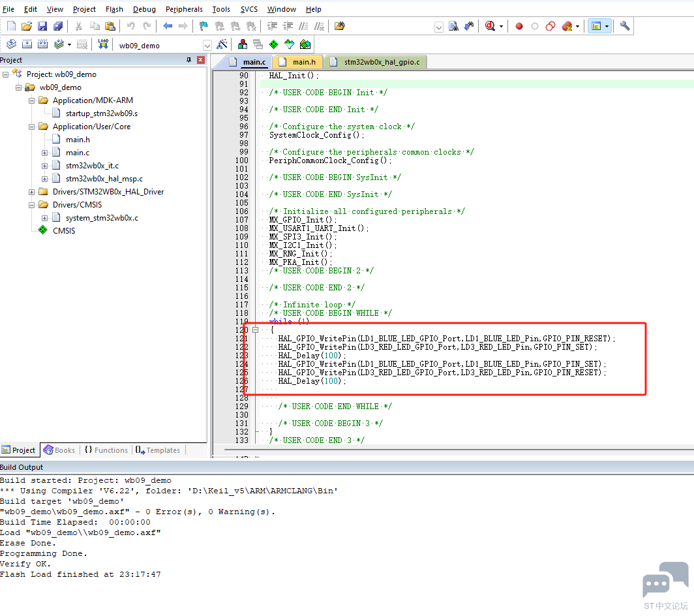Collapse Project: wb09_demo tree root
Image resolution: width=694 pixels, height=616 pixels.
5,74
